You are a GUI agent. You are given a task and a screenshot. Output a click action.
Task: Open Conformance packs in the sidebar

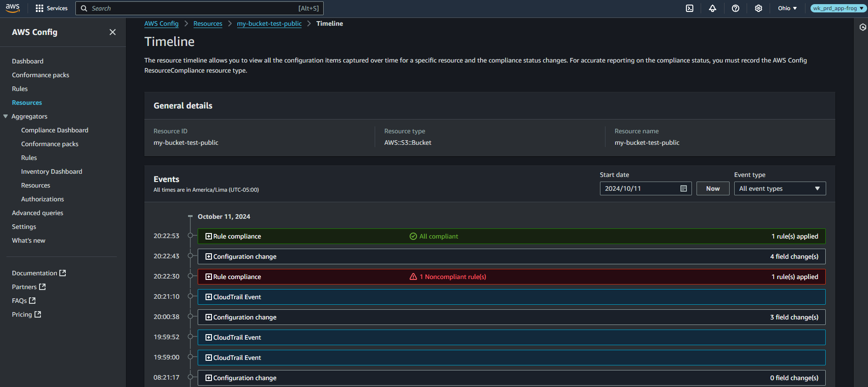pos(40,75)
